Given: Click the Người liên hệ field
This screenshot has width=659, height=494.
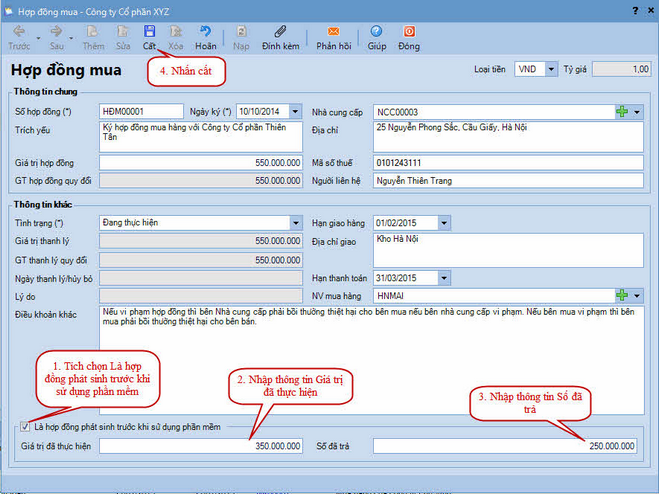Looking at the screenshot, I should (x=508, y=181).
